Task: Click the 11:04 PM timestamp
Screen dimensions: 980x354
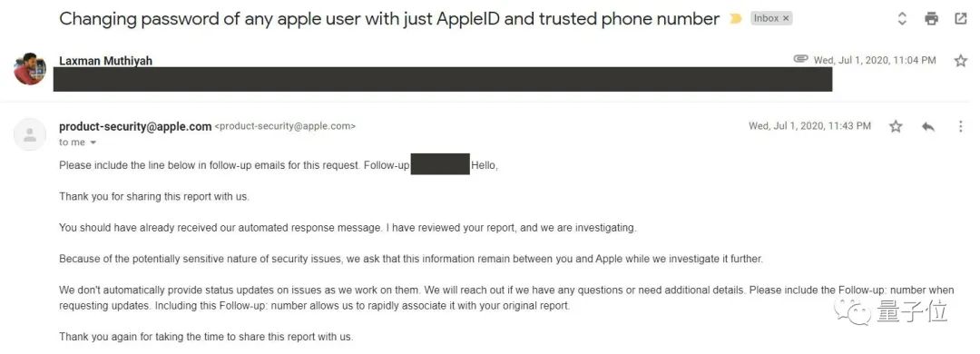Action: 875,60
